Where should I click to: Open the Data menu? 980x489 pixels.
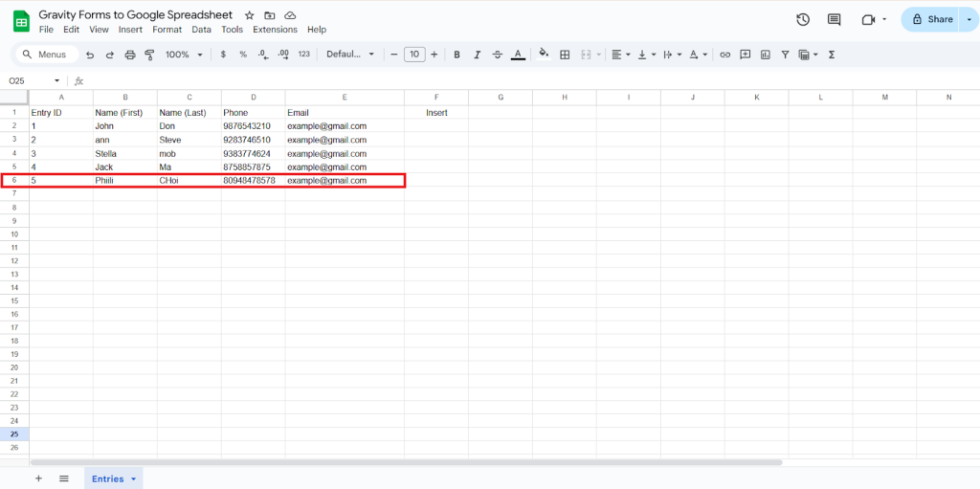click(201, 30)
